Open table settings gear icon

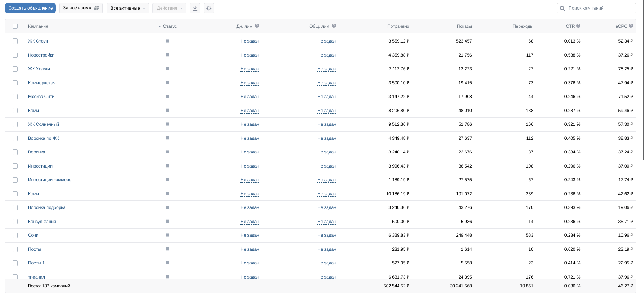coord(209,8)
